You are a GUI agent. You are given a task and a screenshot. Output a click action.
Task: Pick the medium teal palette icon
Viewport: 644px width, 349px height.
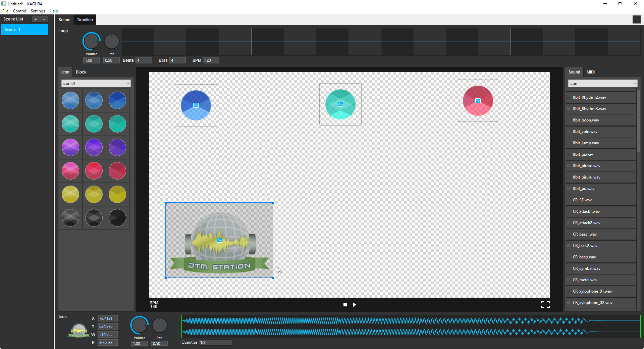point(94,124)
